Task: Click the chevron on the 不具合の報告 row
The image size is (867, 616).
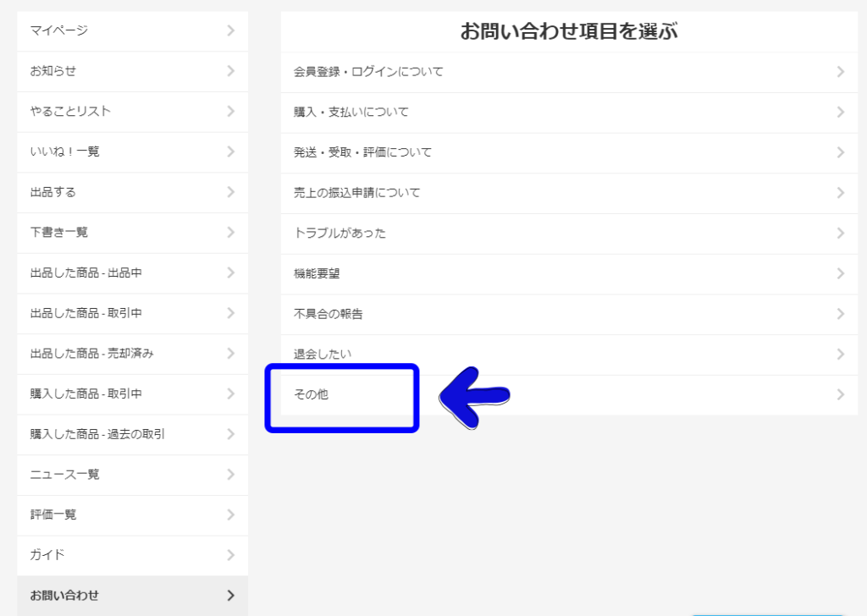Action: point(840,314)
